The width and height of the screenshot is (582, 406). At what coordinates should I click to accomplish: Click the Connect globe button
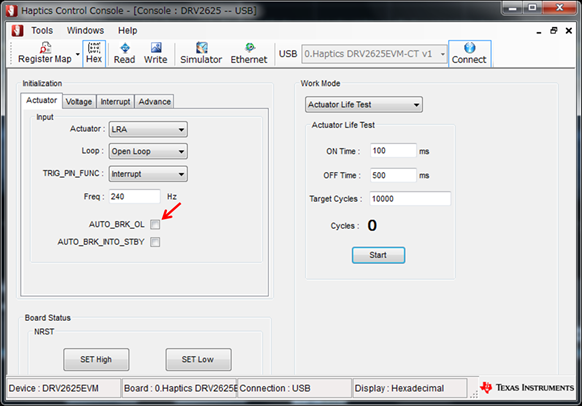click(x=469, y=53)
